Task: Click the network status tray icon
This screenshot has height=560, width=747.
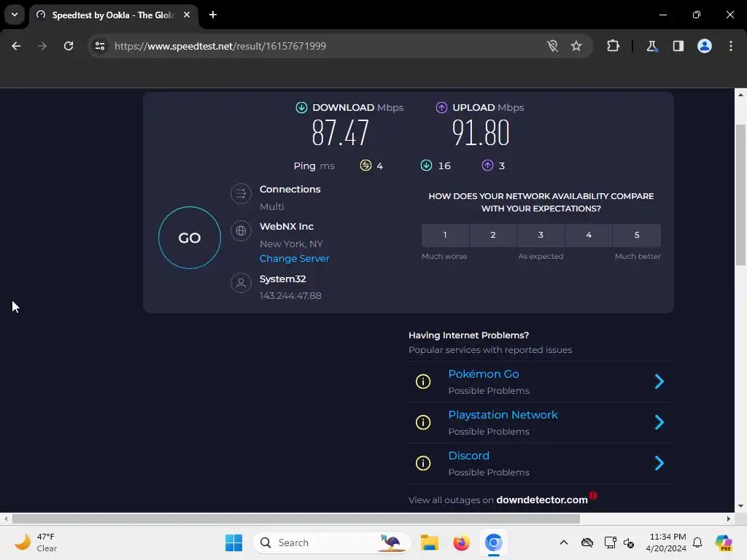Action: [x=610, y=542]
